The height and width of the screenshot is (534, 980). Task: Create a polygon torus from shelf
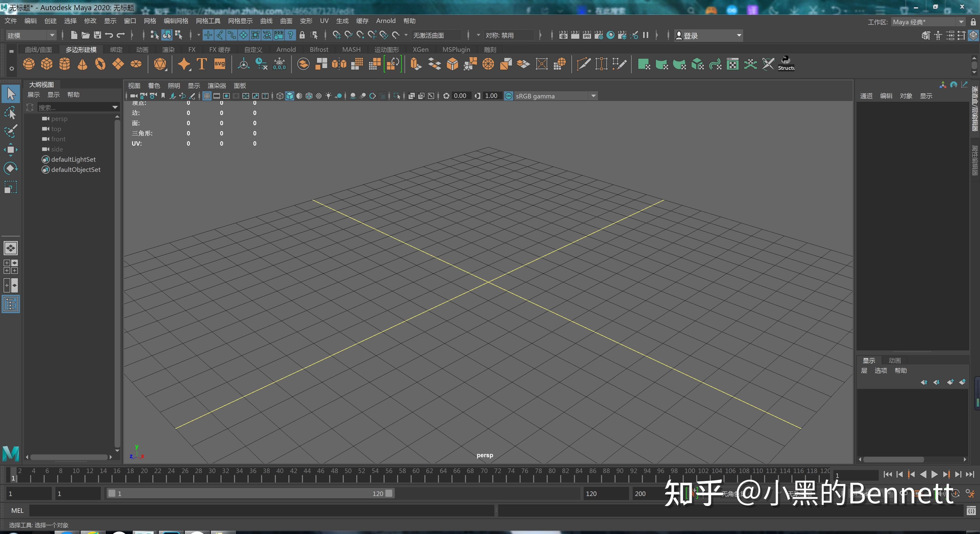pyautogui.click(x=100, y=64)
